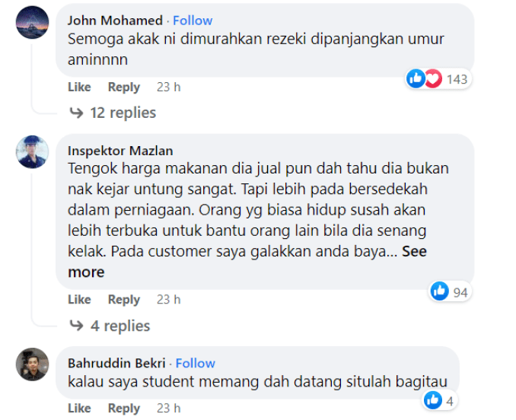Image resolution: width=516 pixels, height=420 pixels.
Task: Follow Bahruddin Bekri
Action: pyautogui.click(x=195, y=363)
